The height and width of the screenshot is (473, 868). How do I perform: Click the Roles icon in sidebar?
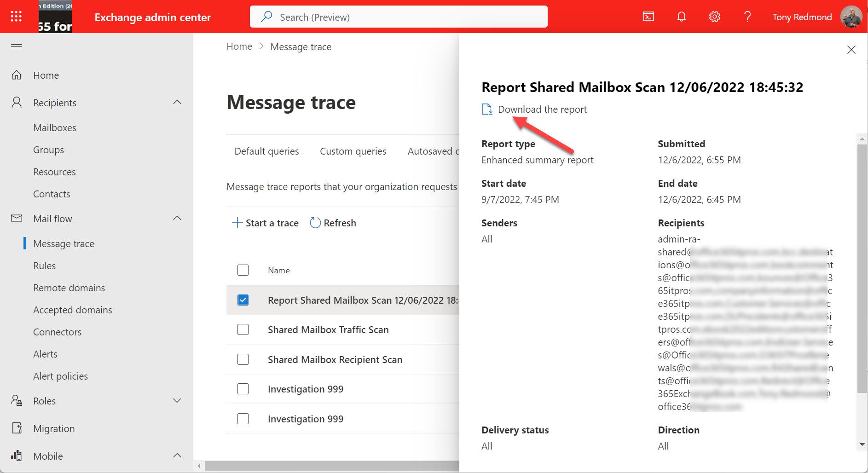tap(17, 401)
